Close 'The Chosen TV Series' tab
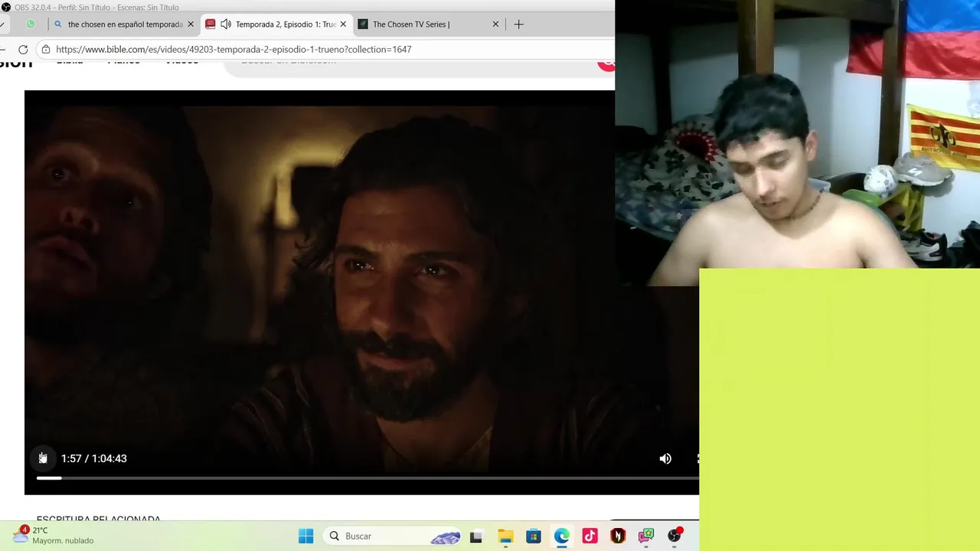This screenshot has width=980, height=551. point(495,24)
